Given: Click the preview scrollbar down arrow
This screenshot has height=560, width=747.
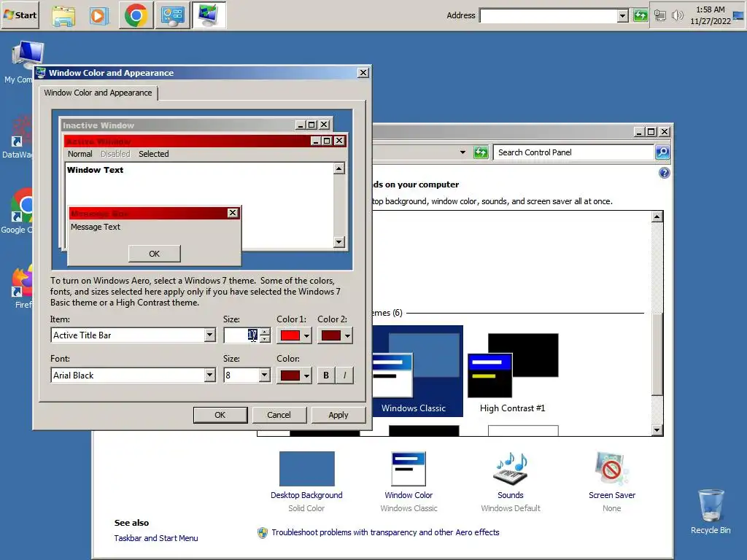Looking at the screenshot, I should [x=338, y=242].
